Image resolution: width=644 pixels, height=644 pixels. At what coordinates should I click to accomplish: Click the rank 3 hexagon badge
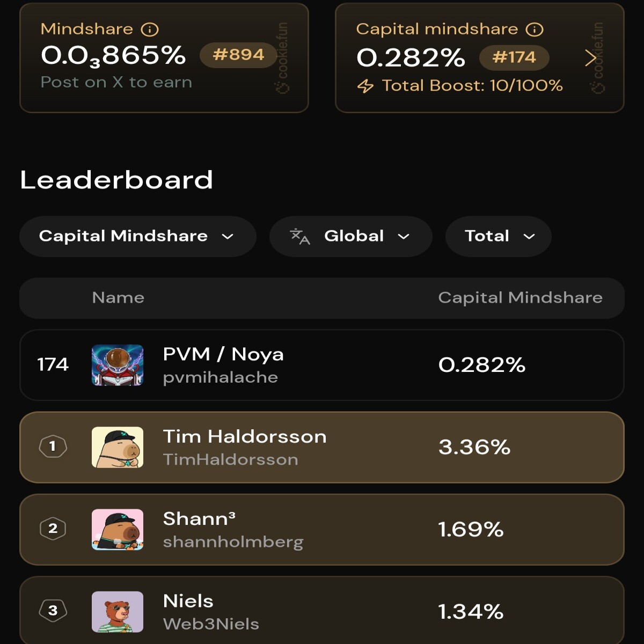(x=53, y=611)
